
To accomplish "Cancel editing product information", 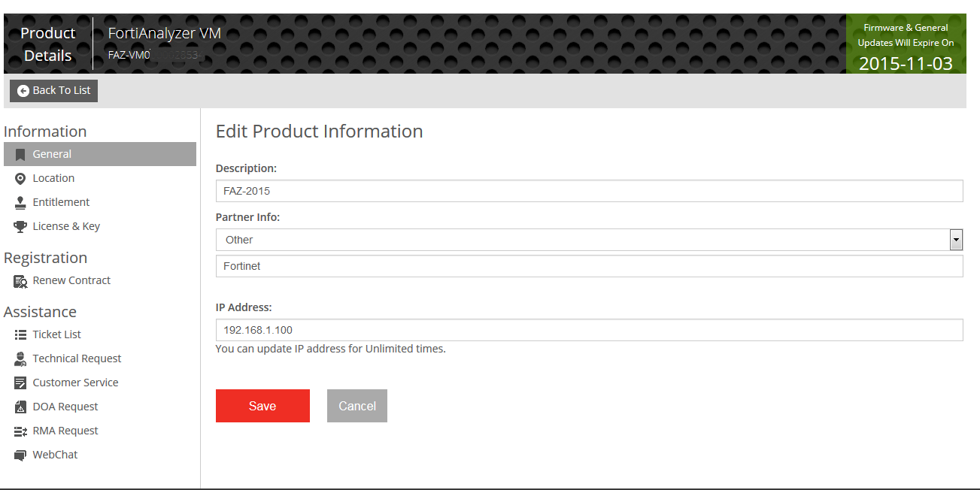I will pos(357,406).
